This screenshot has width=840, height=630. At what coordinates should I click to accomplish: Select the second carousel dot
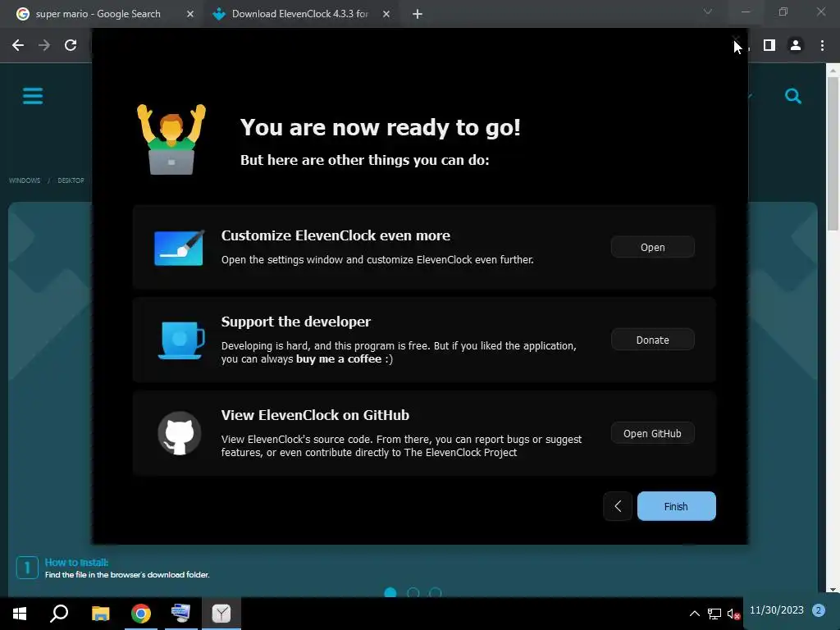pos(413,592)
